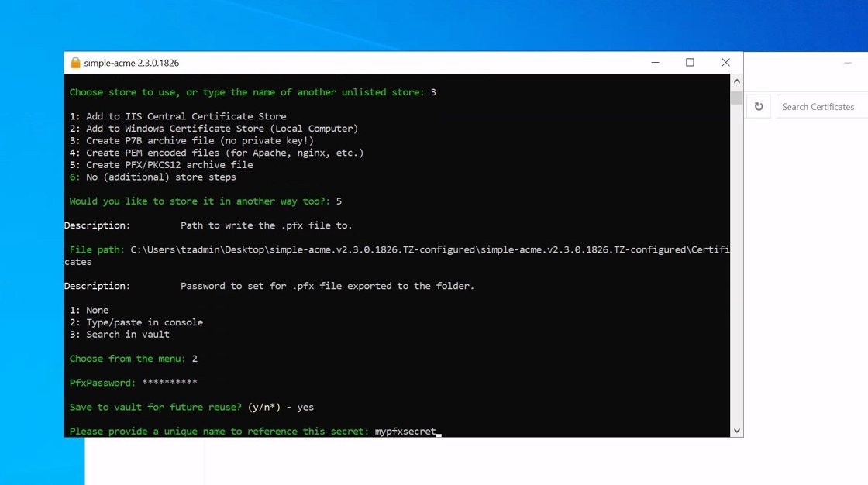Click the console vertical scrollbar thumb
Screen dimensions: 868x485
coord(737,98)
